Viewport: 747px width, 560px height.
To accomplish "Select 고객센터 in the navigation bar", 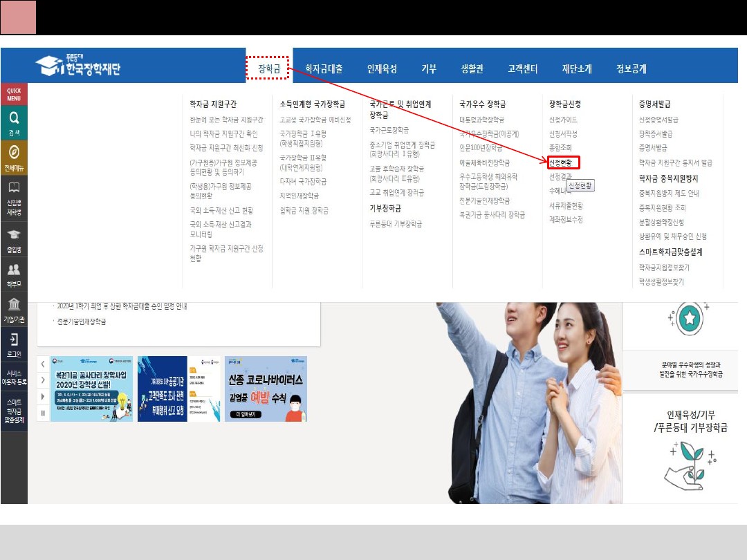I will coord(522,68).
